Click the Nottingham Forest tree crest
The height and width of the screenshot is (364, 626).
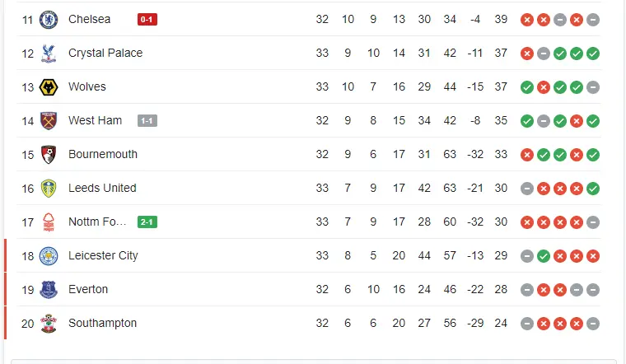coord(49,222)
